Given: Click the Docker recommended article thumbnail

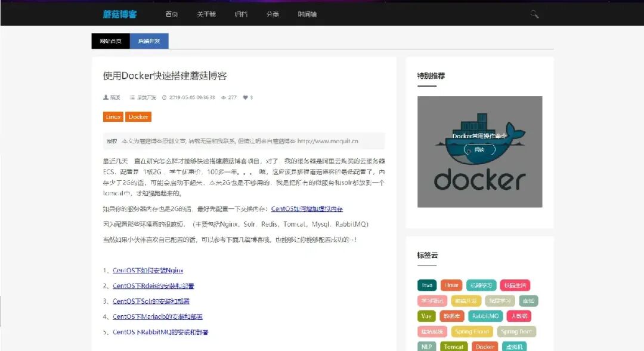Looking at the screenshot, I should tap(479, 152).
